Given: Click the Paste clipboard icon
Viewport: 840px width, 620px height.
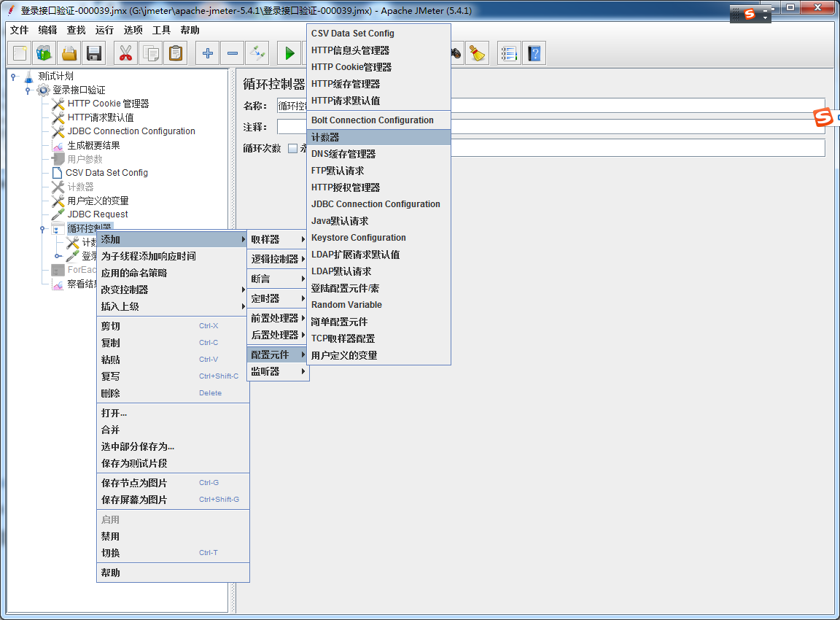Looking at the screenshot, I should (175, 53).
